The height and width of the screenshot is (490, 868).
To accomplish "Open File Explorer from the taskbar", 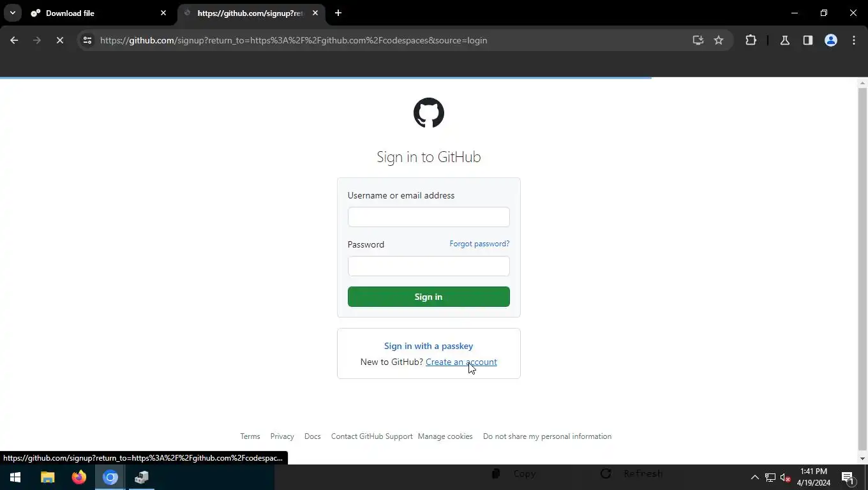I will tap(48, 477).
